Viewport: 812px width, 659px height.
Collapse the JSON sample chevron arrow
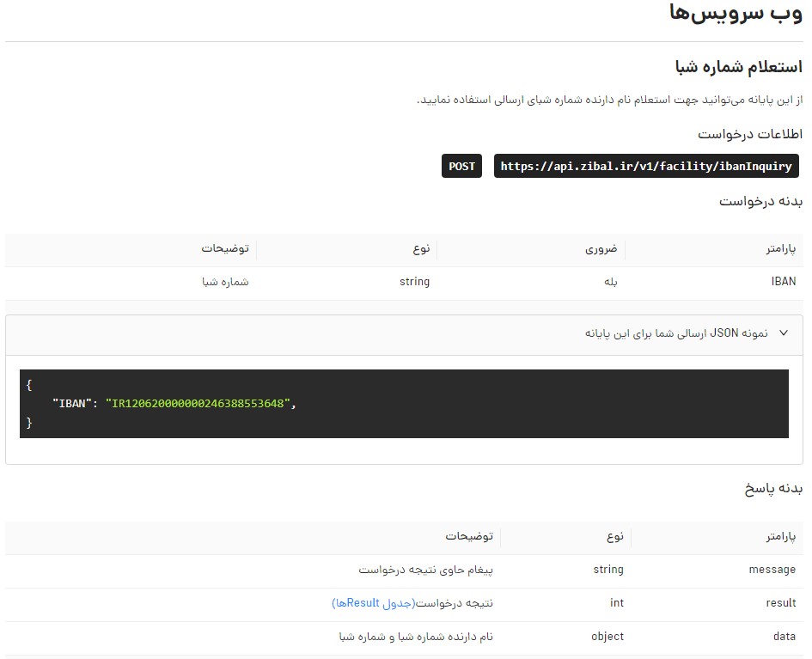[783, 334]
